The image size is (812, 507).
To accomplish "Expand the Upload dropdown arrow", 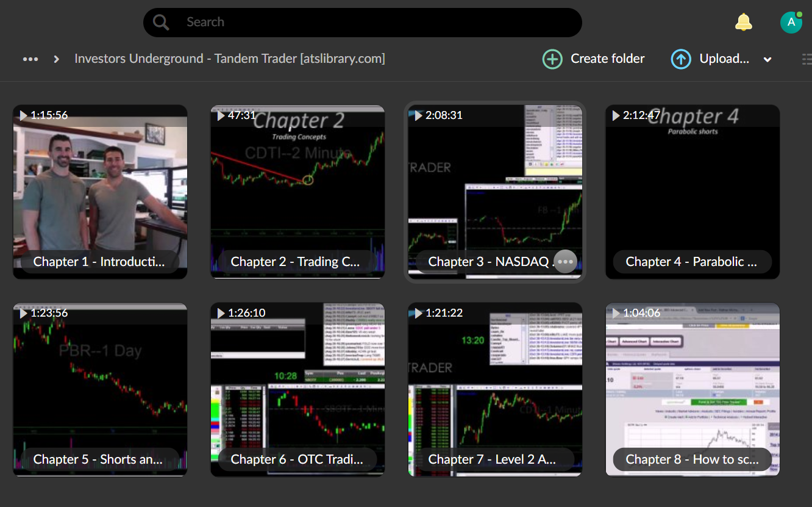I will coord(767,60).
